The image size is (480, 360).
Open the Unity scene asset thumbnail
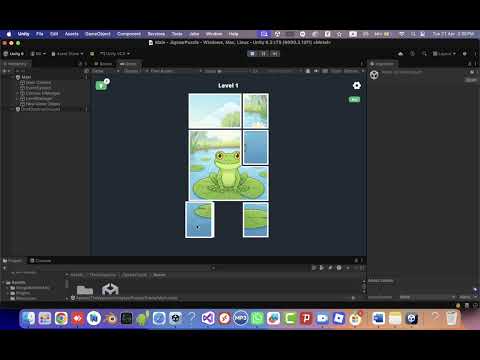click(x=110, y=289)
